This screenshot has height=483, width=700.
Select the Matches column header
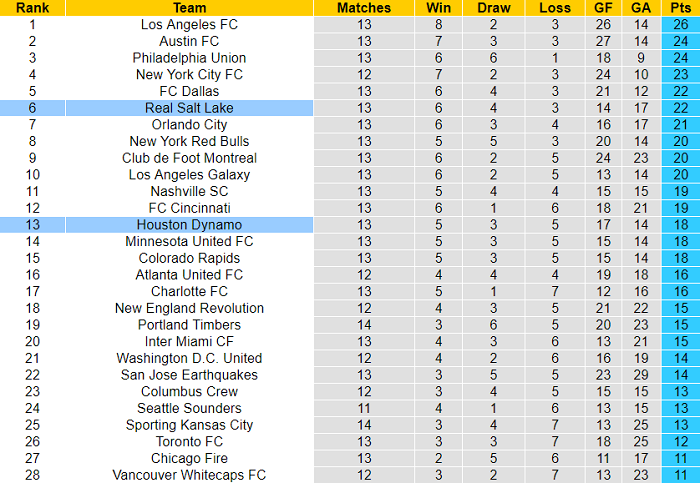pyautogui.click(x=364, y=7)
